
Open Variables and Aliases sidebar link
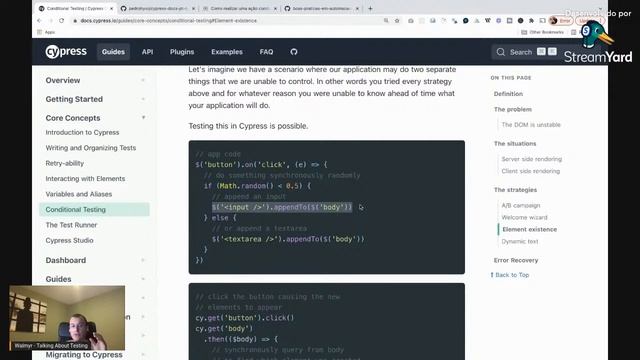tap(79, 194)
